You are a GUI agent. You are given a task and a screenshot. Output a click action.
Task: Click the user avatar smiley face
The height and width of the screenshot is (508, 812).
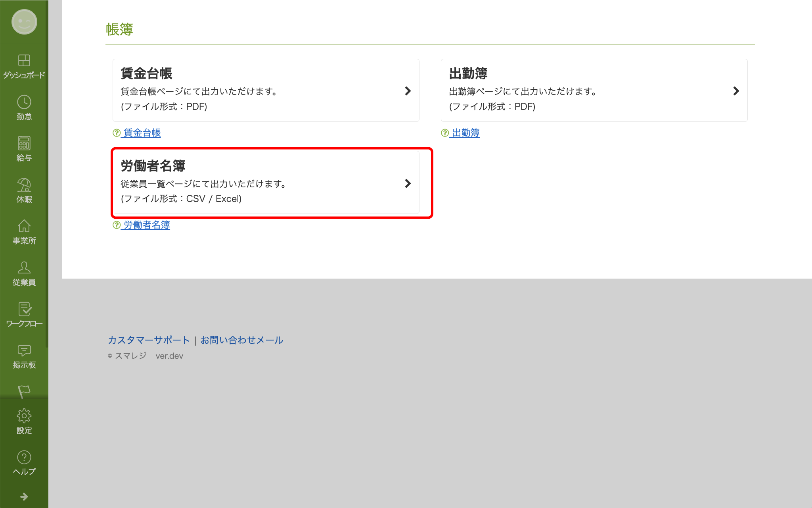[x=24, y=22]
